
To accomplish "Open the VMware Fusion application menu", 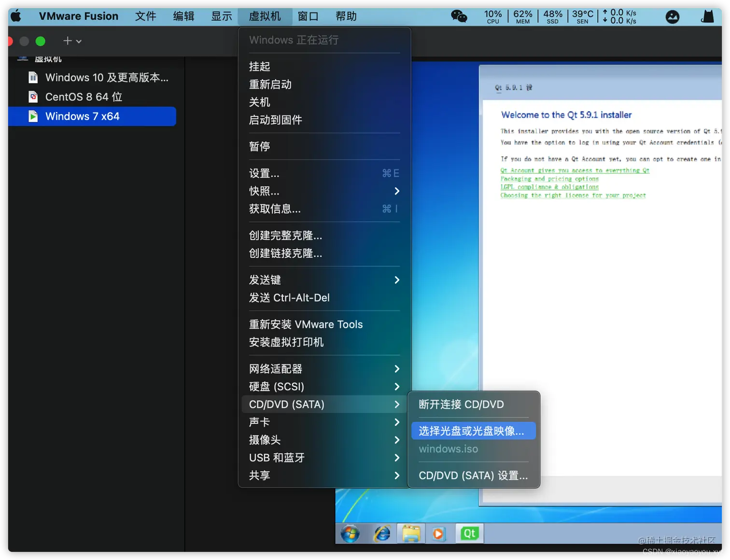I will click(x=79, y=16).
